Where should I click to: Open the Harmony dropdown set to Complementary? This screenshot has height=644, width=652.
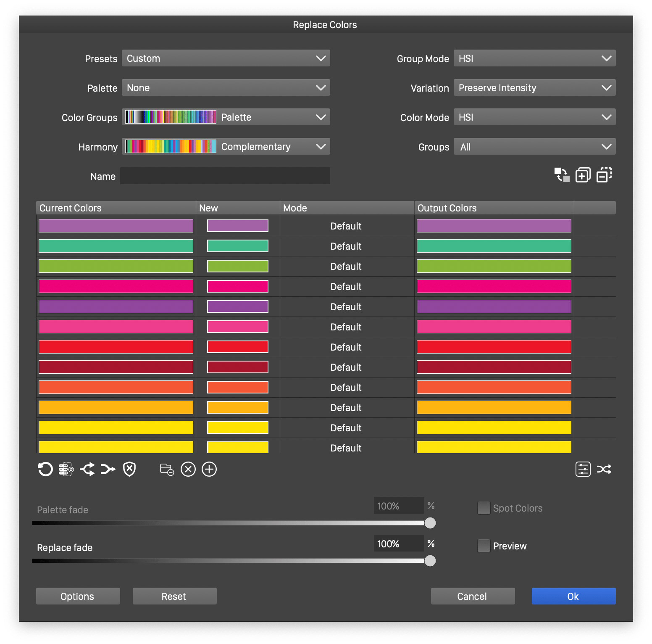273,146
